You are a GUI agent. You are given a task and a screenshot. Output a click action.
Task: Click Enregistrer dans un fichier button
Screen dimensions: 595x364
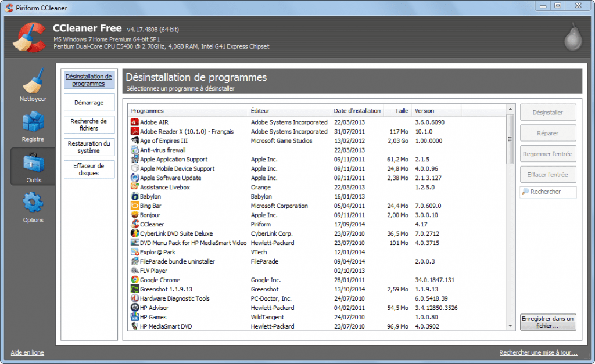(x=548, y=322)
